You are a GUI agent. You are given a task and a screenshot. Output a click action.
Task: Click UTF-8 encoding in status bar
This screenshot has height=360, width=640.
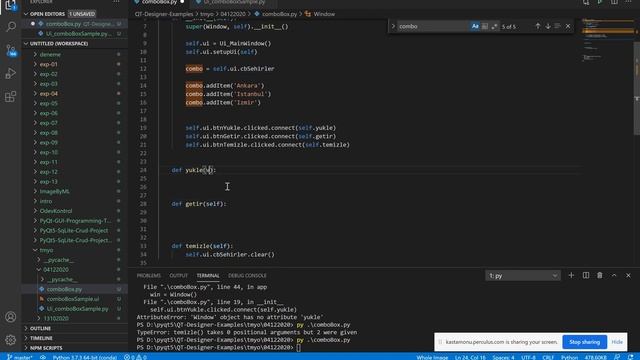[x=528, y=357]
